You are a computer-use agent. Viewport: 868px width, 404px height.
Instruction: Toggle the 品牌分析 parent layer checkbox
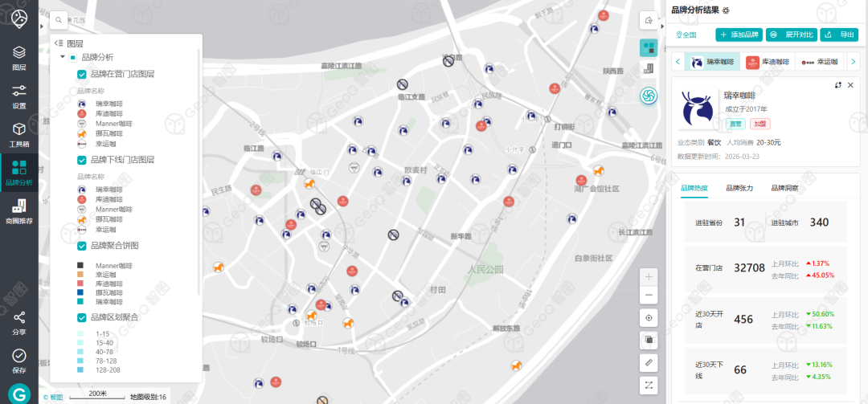pyautogui.click(x=72, y=58)
